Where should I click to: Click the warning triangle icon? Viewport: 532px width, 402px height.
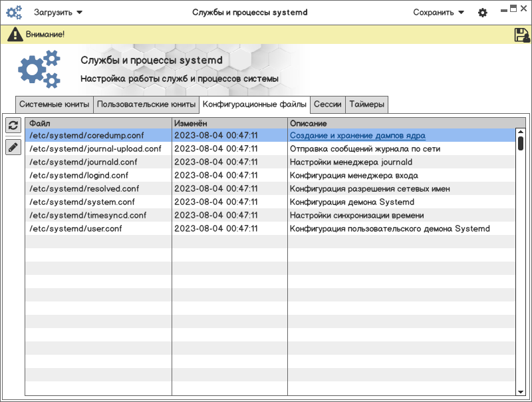(x=15, y=35)
